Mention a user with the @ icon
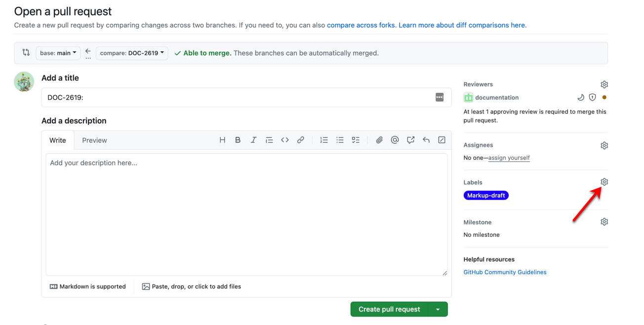The image size is (644, 325). (x=395, y=140)
